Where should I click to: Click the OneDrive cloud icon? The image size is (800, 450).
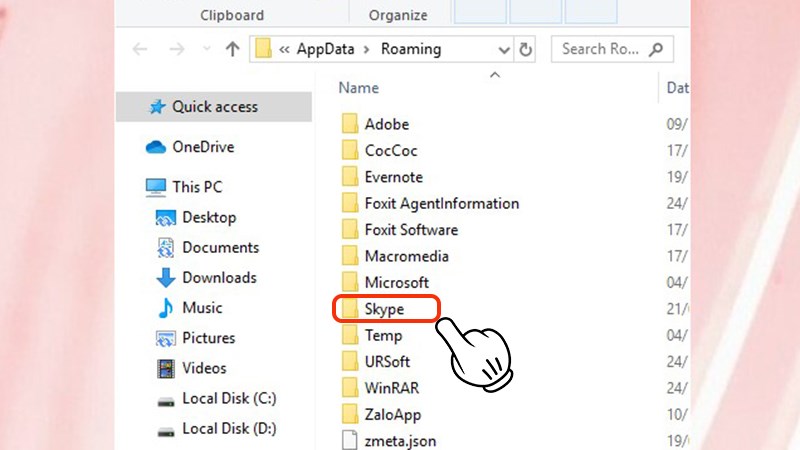[156, 147]
